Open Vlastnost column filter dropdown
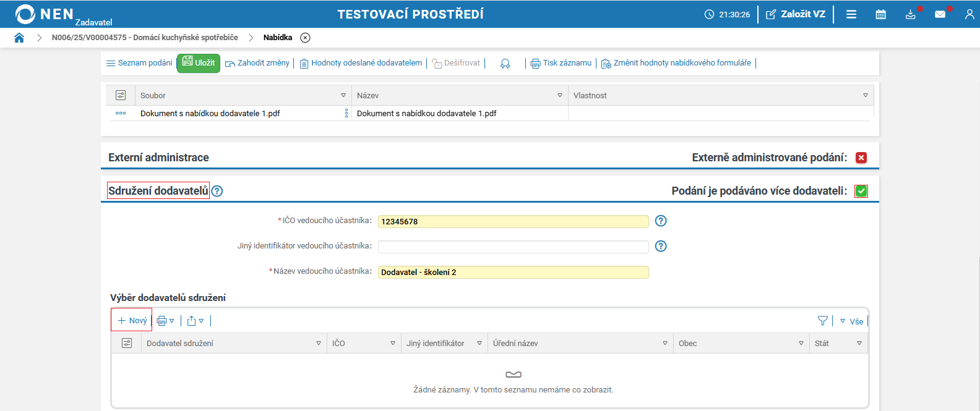 (x=866, y=95)
